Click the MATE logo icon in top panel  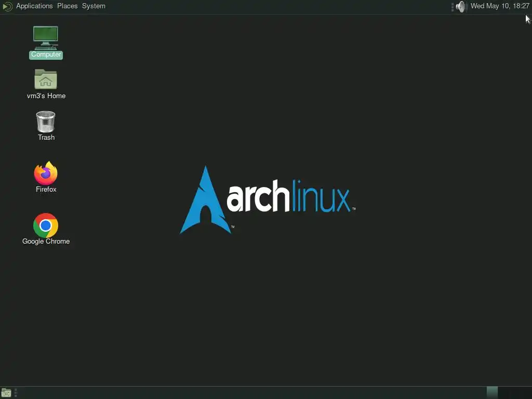7,6
